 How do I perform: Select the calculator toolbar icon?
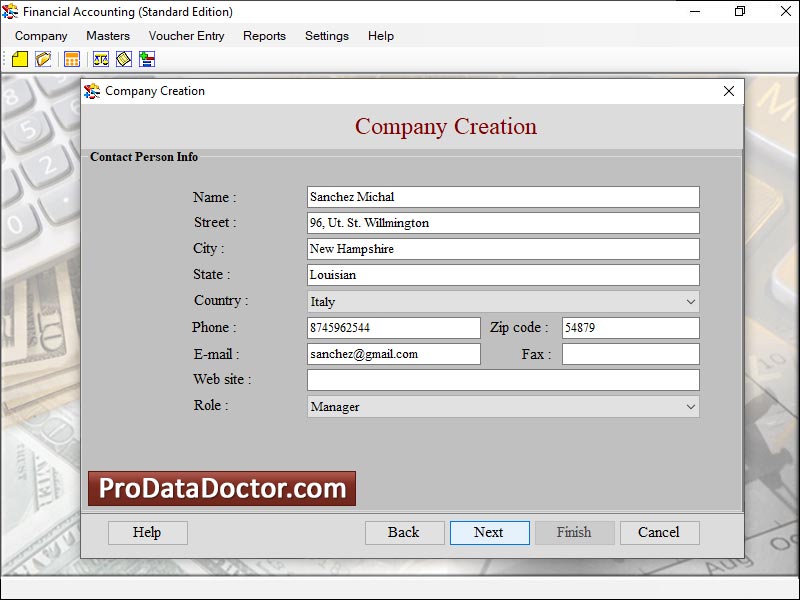point(73,59)
